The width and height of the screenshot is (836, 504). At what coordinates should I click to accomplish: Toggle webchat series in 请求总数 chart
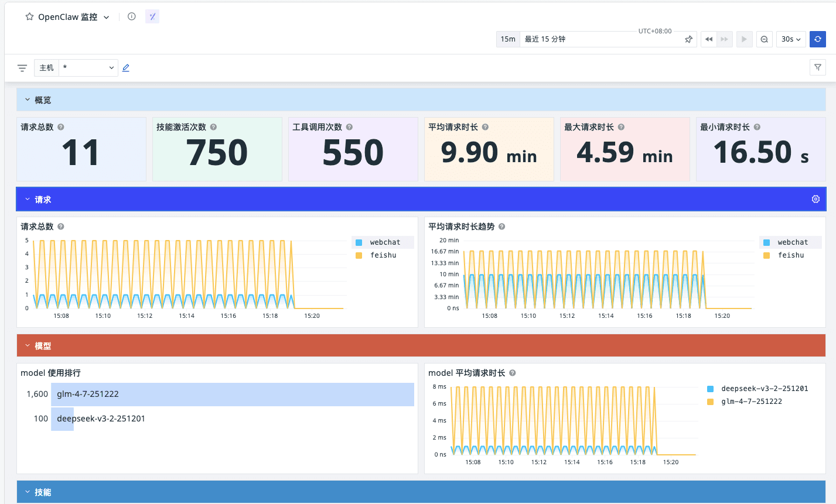click(x=384, y=242)
